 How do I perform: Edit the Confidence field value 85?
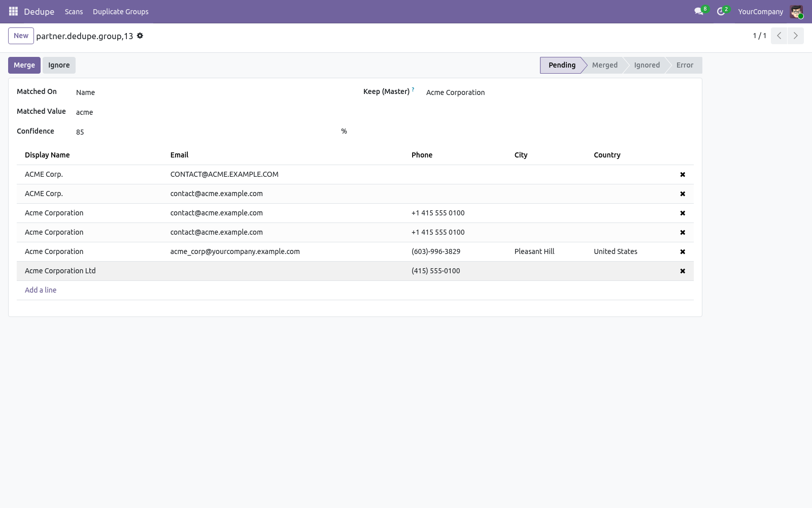click(x=207, y=132)
